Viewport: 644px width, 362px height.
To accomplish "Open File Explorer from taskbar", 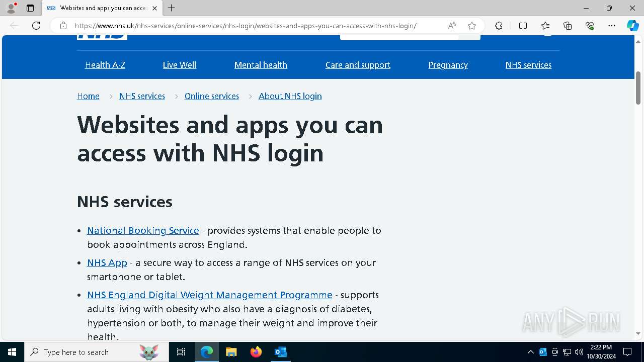I will [x=231, y=352].
